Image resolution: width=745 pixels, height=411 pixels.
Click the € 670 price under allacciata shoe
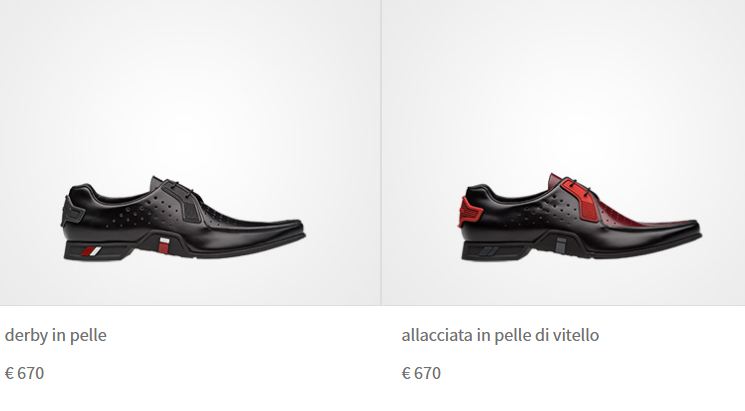pyautogui.click(x=421, y=373)
